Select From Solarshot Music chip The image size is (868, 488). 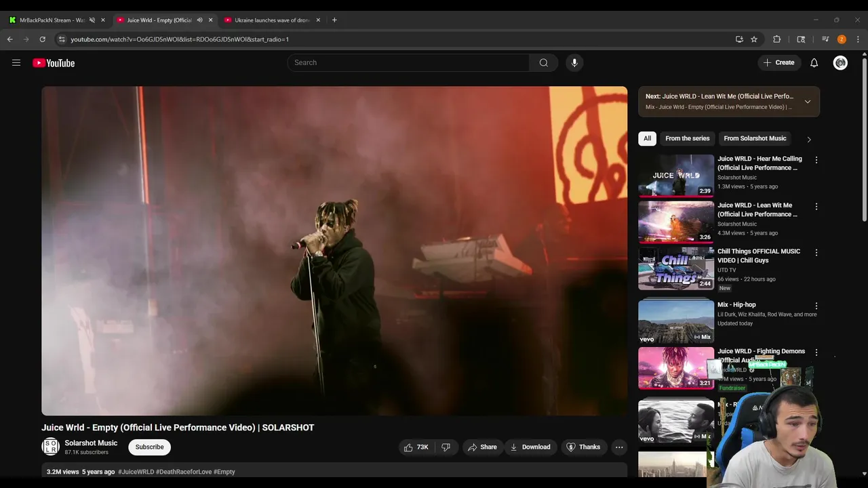point(755,138)
